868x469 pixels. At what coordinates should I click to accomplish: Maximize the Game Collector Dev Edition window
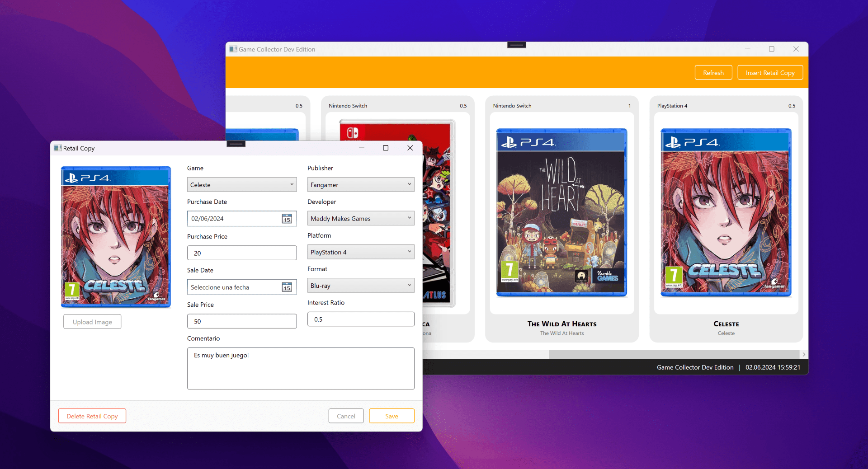click(772, 49)
